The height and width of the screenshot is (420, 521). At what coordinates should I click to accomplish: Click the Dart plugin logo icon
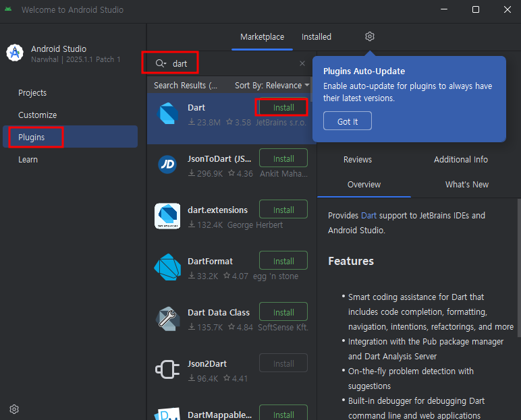pyautogui.click(x=167, y=113)
